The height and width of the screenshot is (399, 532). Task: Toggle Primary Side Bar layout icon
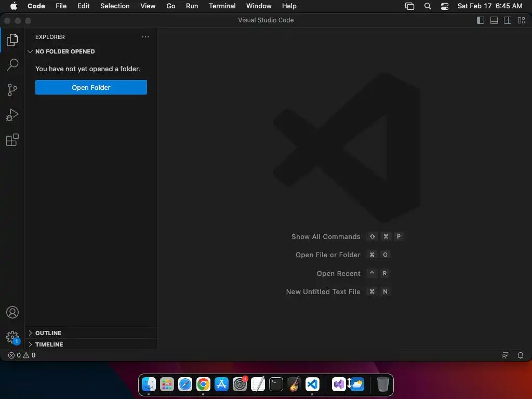click(x=481, y=20)
